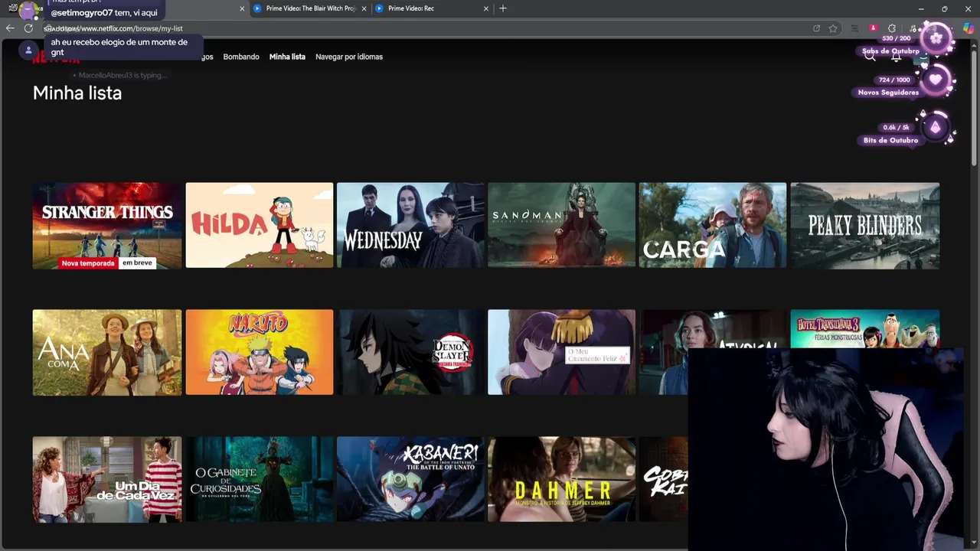Click the tune sliders icon in toolbar
Viewport: 980px width, 551px height.
pyautogui.click(x=854, y=28)
